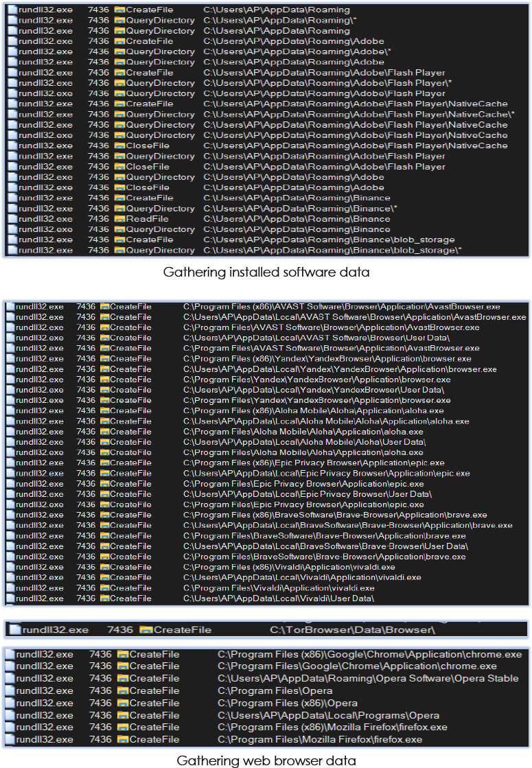Click PID 7436 on the TorBrowser row
This screenshot has width=532, height=768.
(120, 630)
